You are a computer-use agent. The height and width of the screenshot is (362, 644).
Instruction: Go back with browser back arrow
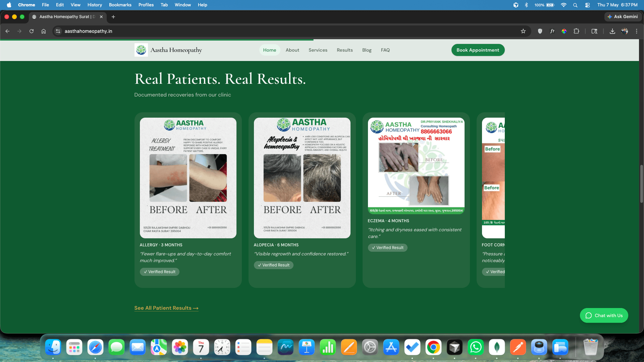pos(7,31)
